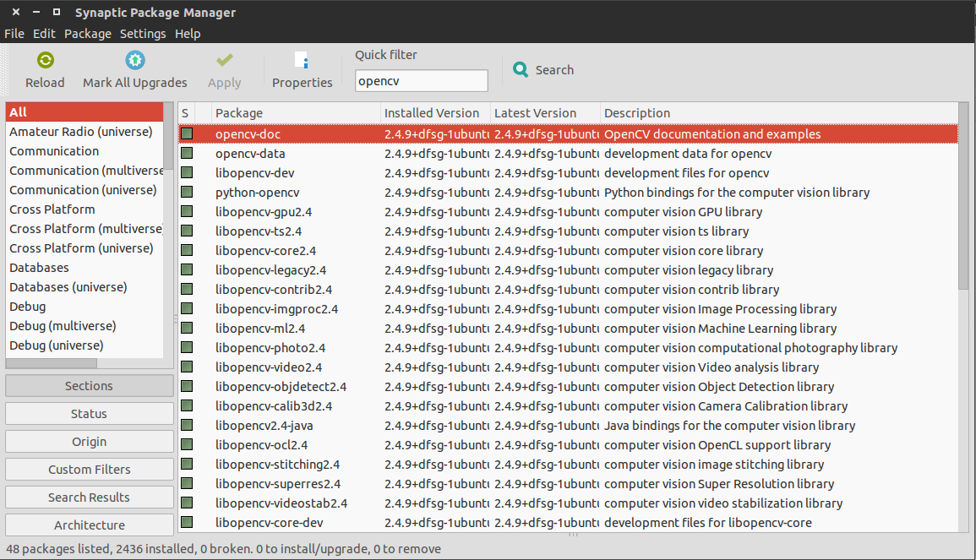This screenshot has width=976, height=560.
Task: Select Databases category in sidebar
Action: [40, 268]
